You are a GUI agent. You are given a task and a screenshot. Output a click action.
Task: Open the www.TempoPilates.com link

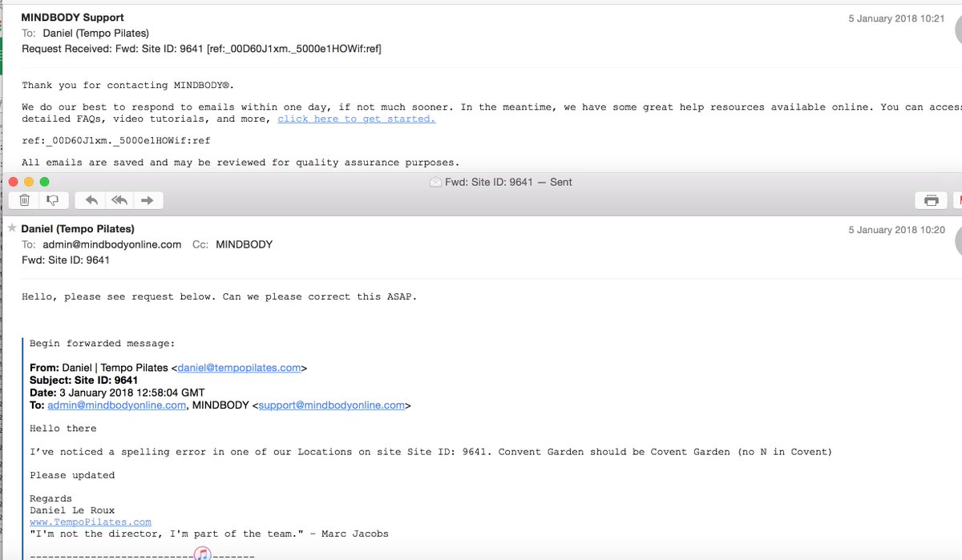click(x=91, y=522)
